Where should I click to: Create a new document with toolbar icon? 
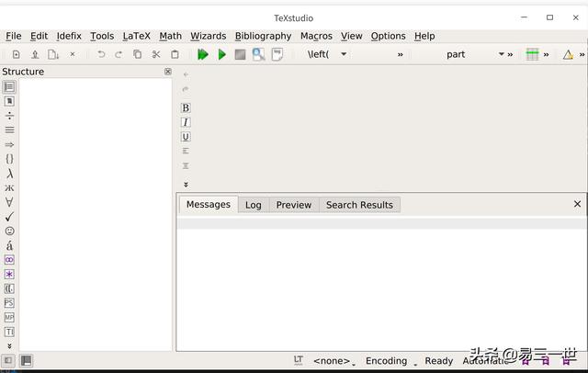[x=17, y=55]
